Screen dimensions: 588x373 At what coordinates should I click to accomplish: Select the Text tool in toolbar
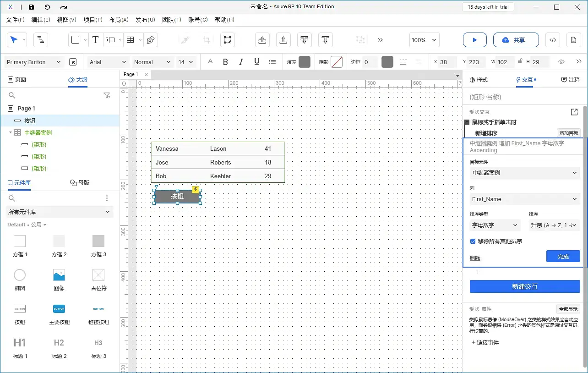(x=95, y=40)
